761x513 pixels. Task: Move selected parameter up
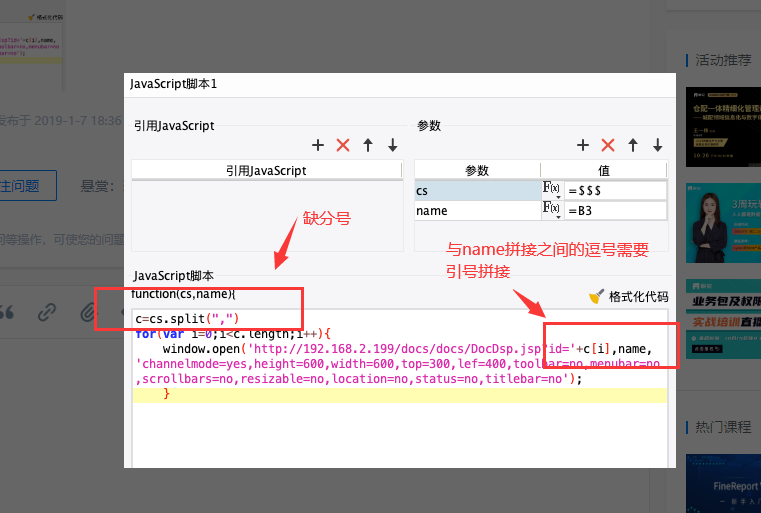pos(633,145)
